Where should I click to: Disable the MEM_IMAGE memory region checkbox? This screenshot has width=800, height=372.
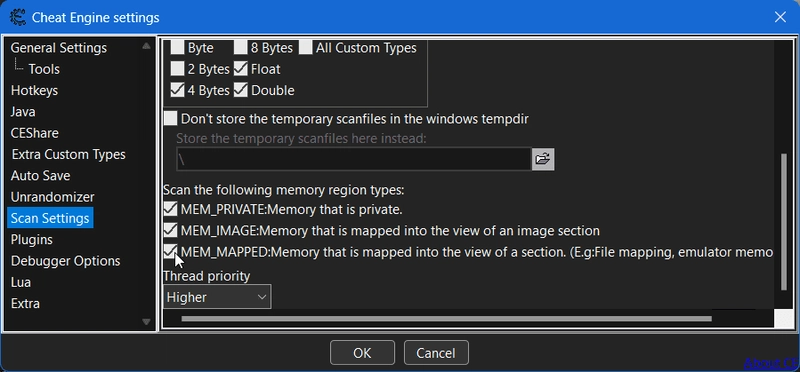170,230
